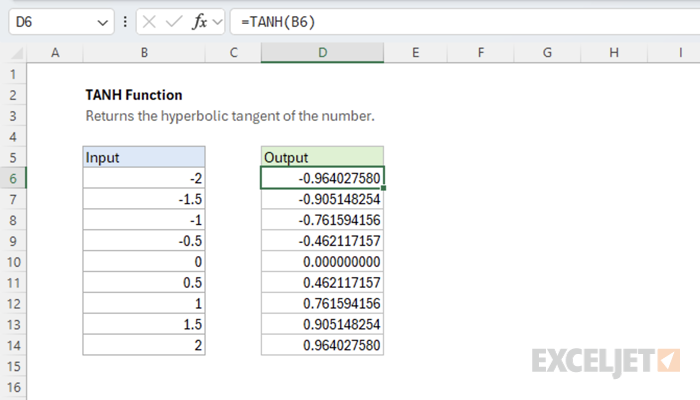This screenshot has width=700, height=400.
Task: Select row 8 header
Action: pos(13,220)
